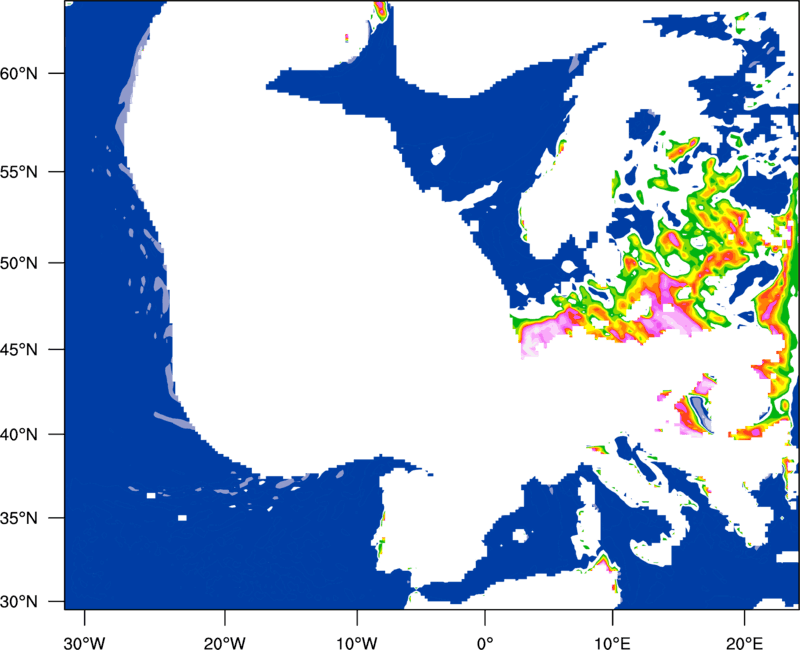The width and height of the screenshot is (800, 650).
Task: Click the 60°N latitude label
Action: [x=19, y=73]
